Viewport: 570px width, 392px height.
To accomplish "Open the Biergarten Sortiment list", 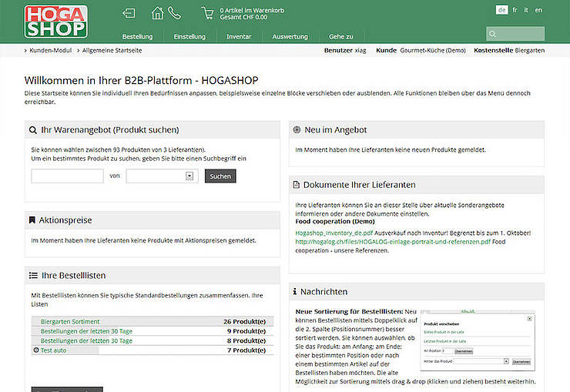I will (x=70, y=321).
